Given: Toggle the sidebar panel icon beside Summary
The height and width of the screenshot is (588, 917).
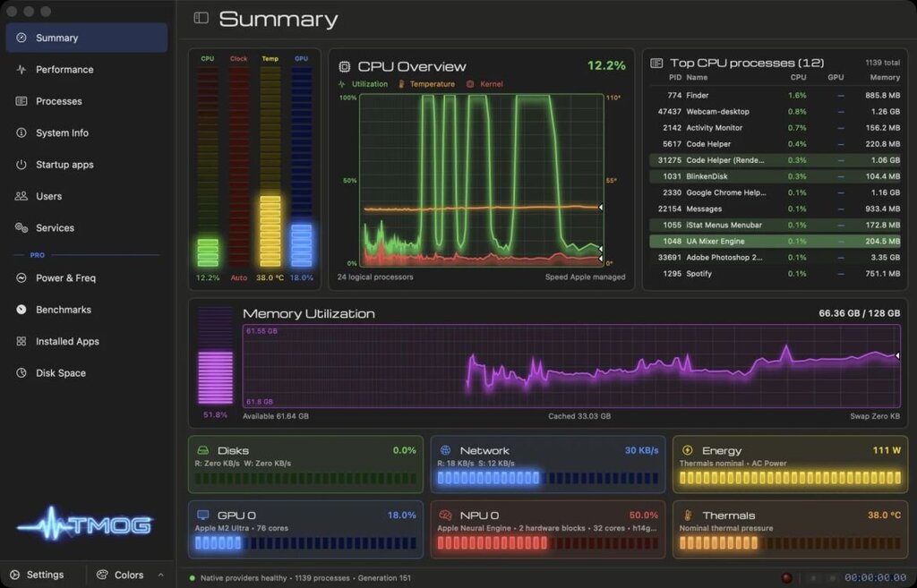Looking at the screenshot, I should 201,18.
